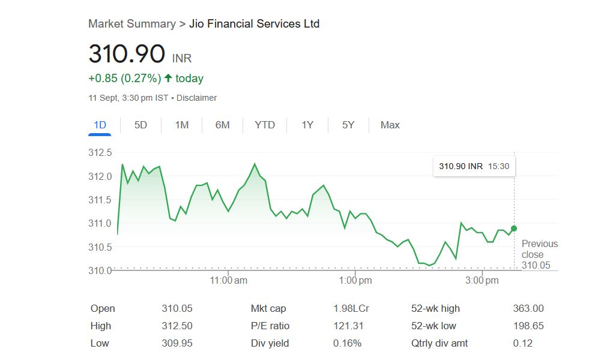Select the 1D time range tab
Image resolution: width=589 pixels, height=364 pixels.
[x=100, y=125]
